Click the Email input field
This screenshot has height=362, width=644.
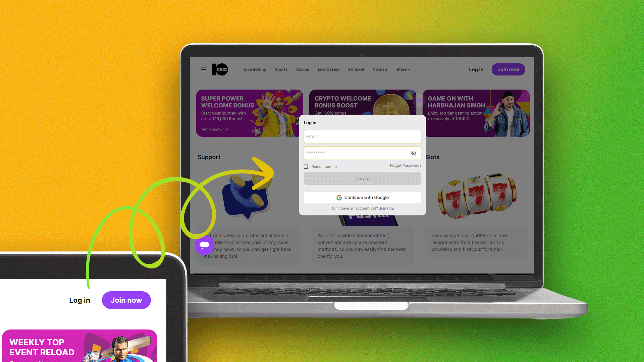coord(362,136)
